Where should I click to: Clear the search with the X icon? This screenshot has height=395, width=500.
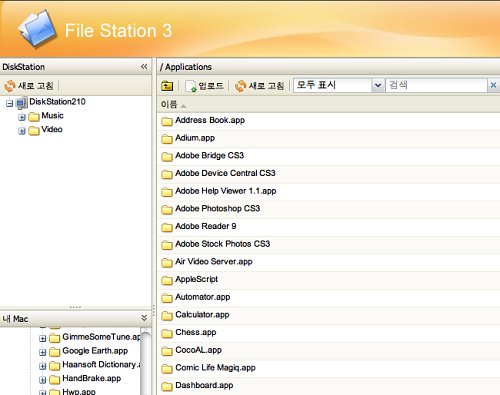pyautogui.click(x=493, y=85)
